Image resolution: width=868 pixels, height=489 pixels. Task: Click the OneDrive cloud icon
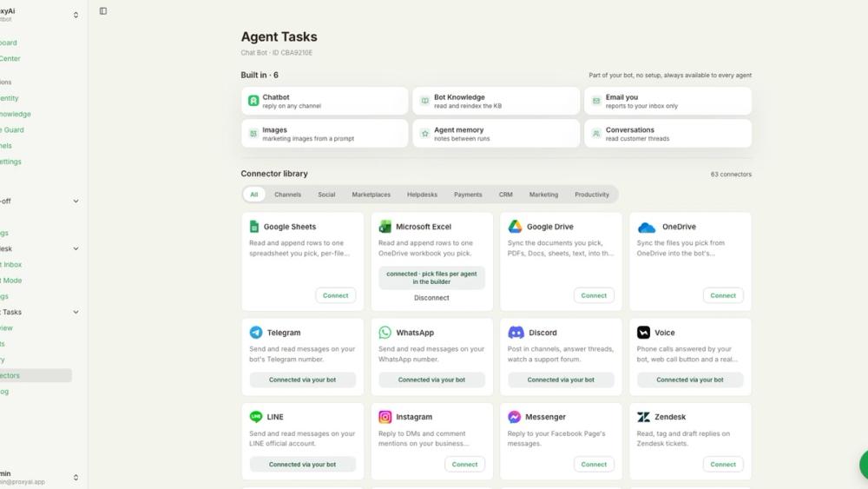coord(646,227)
